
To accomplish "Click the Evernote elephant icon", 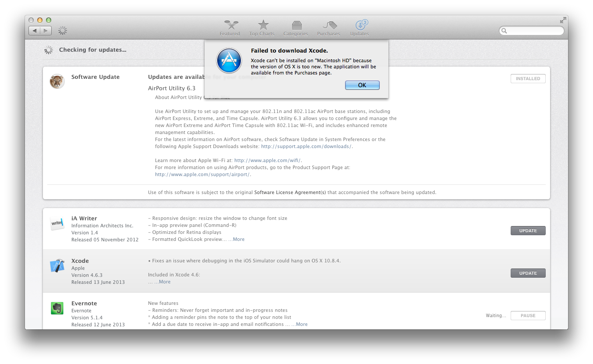I will (x=57, y=308).
